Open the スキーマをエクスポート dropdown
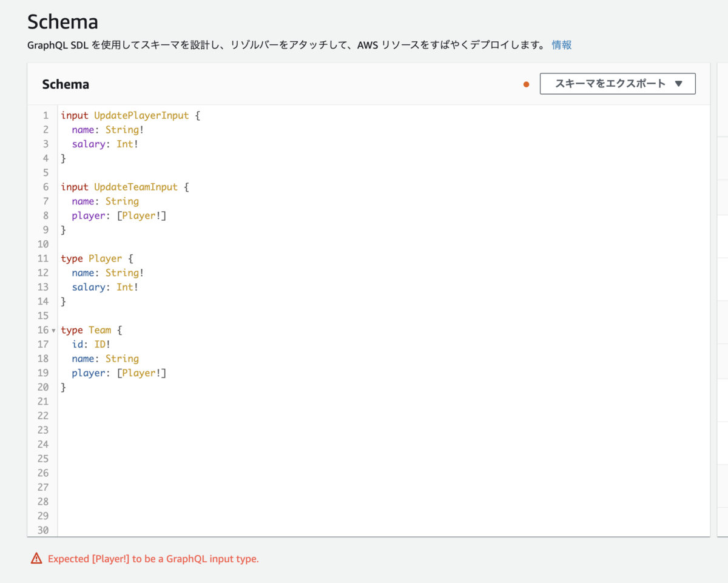 618,84
